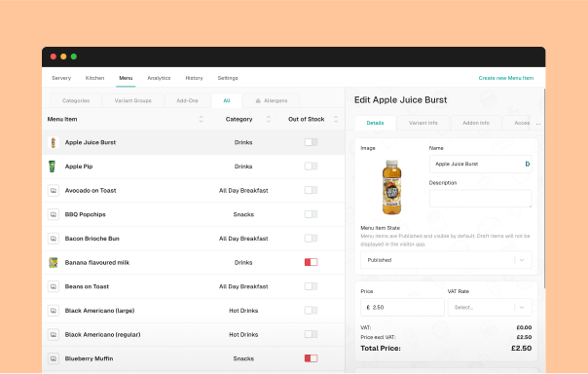Click the Snacks category in BBQ Popchips row

point(243,214)
